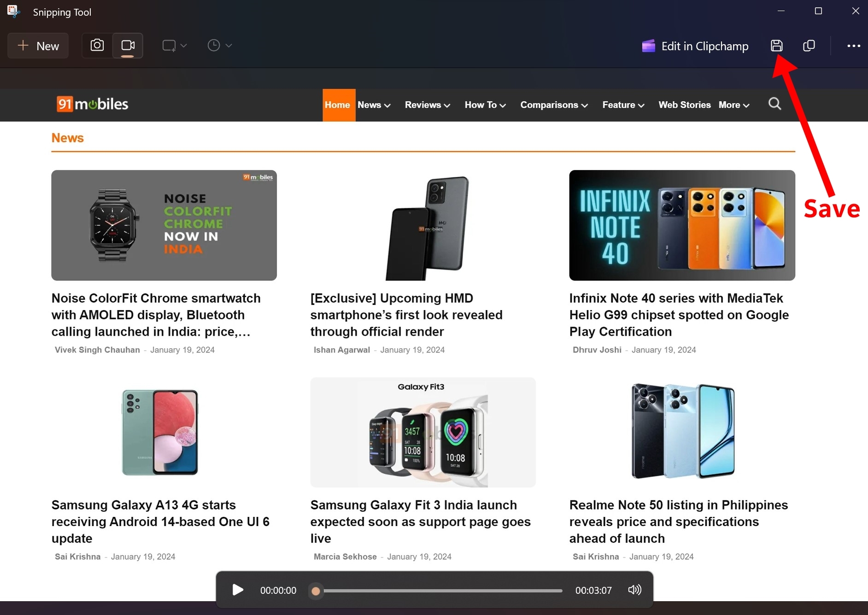Click the search magnifier on 91mobiles
Image resolution: width=868 pixels, height=615 pixels.
pos(774,104)
